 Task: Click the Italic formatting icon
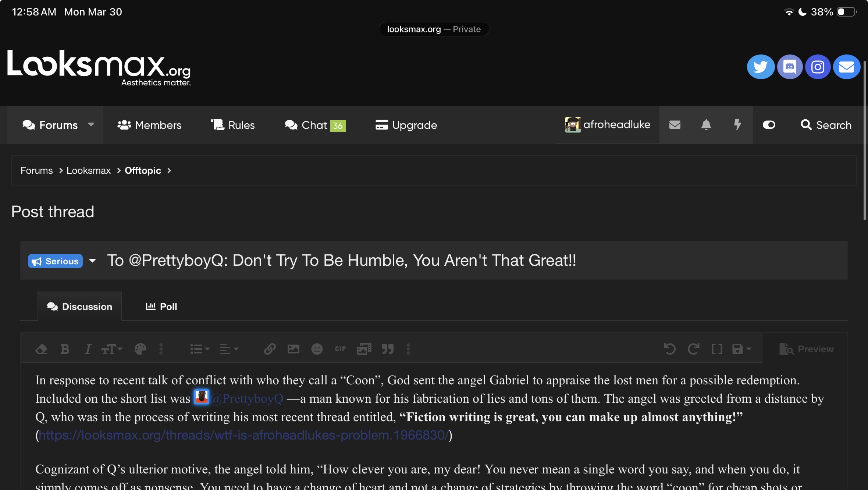tap(88, 349)
